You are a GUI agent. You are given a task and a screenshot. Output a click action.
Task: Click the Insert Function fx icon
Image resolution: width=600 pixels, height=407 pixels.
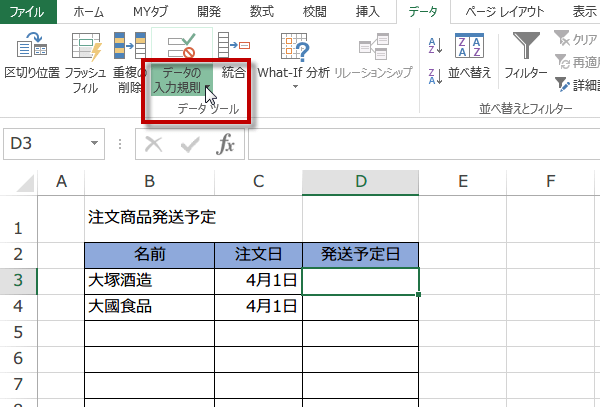pyautogui.click(x=225, y=144)
